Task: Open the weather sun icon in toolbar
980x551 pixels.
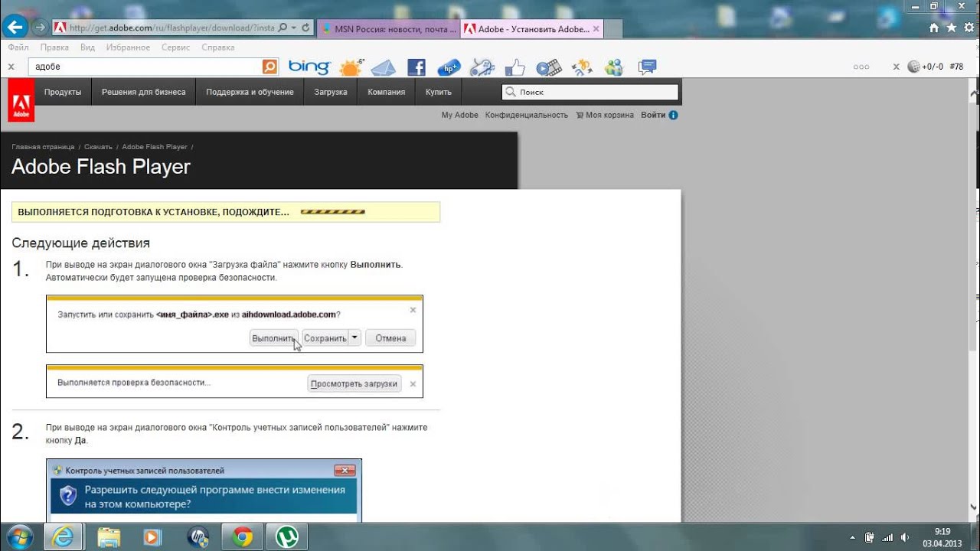Action: 351,67
